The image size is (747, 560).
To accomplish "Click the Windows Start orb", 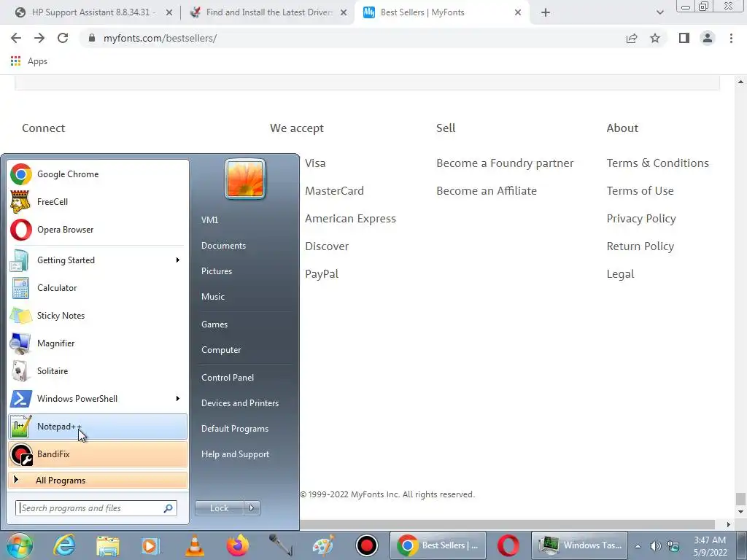I will pyautogui.click(x=19, y=545).
